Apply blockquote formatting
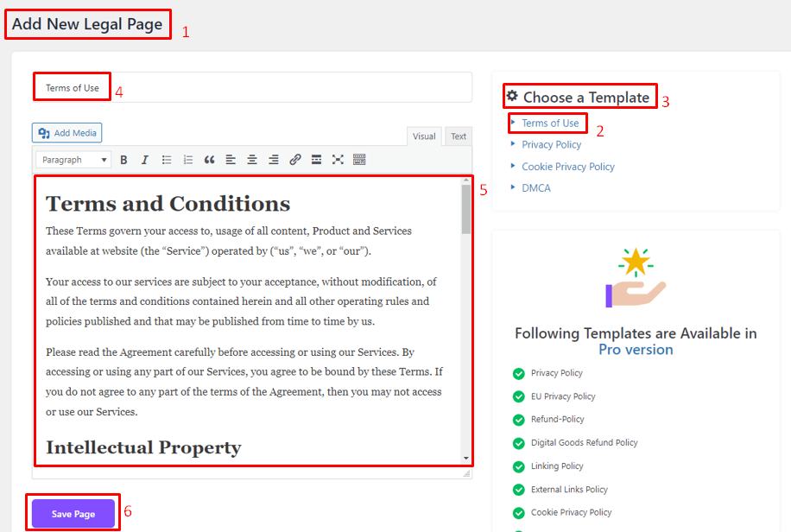The width and height of the screenshot is (791, 532). pyautogui.click(x=209, y=160)
